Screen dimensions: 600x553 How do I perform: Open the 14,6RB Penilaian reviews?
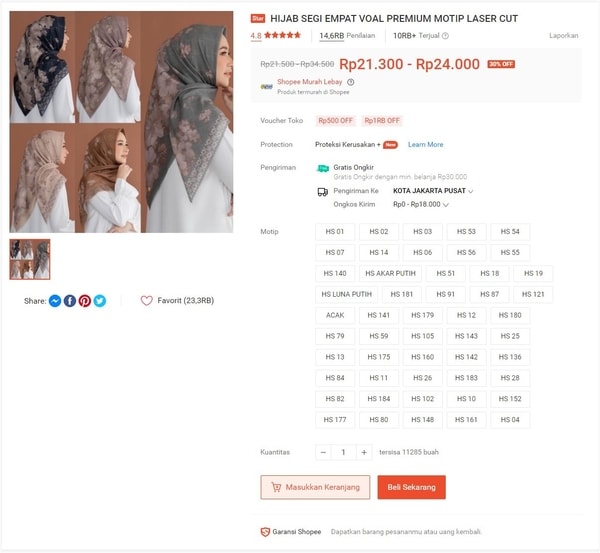pyautogui.click(x=347, y=36)
